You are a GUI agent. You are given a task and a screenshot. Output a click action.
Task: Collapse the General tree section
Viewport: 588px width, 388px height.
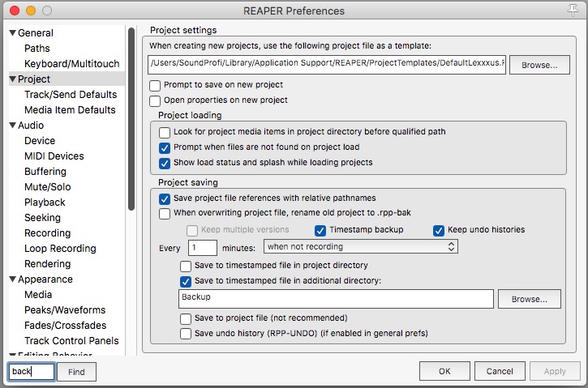(13, 33)
